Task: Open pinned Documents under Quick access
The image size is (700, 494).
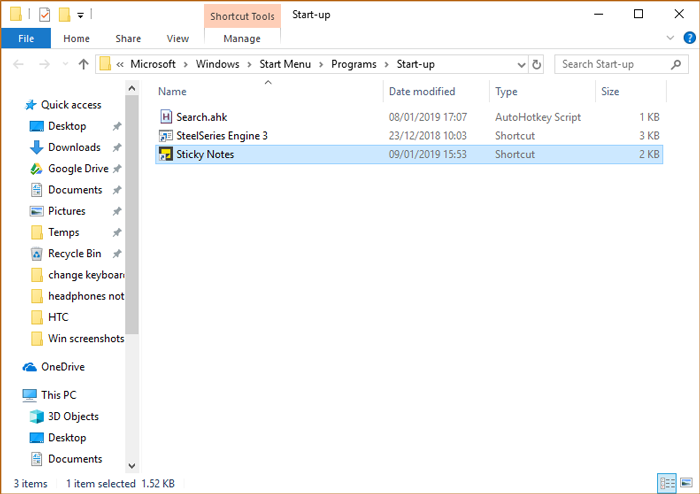Action: (x=75, y=190)
